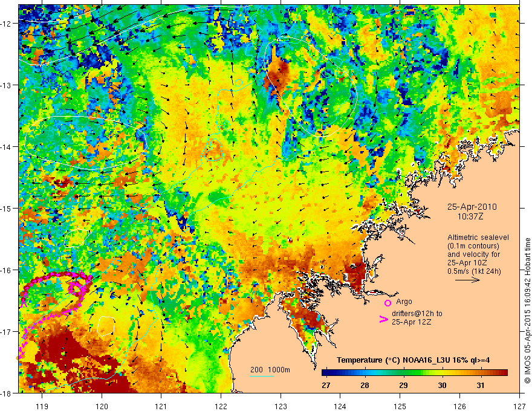Viewport: 532px width, 411px height.
Task: Click the cyan 200 1000m depth contour legend line
Action: tap(262, 376)
